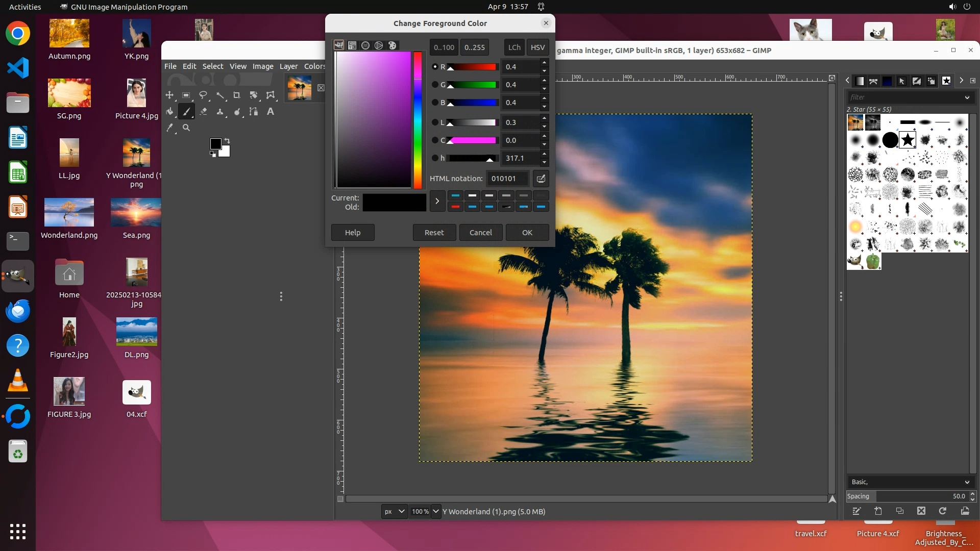
Task: Click the vertical rainbow hue slider
Action: (418, 120)
